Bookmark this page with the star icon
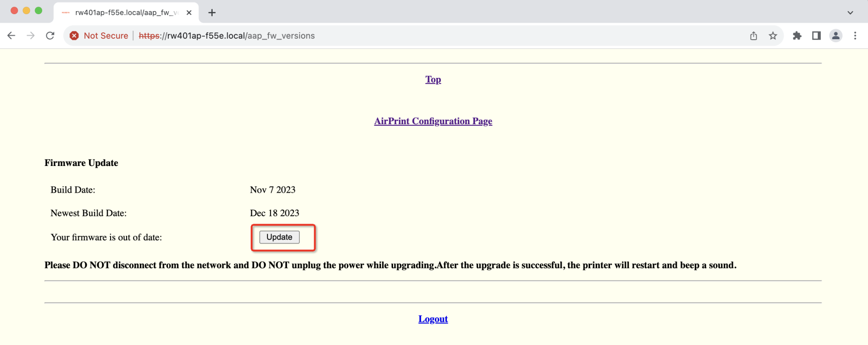The height and width of the screenshot is (345, 868). 773,36
